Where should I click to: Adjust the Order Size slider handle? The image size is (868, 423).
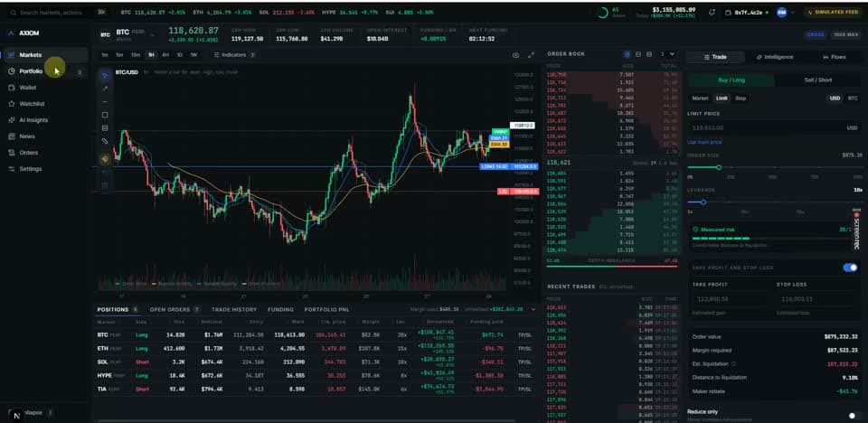719,167
